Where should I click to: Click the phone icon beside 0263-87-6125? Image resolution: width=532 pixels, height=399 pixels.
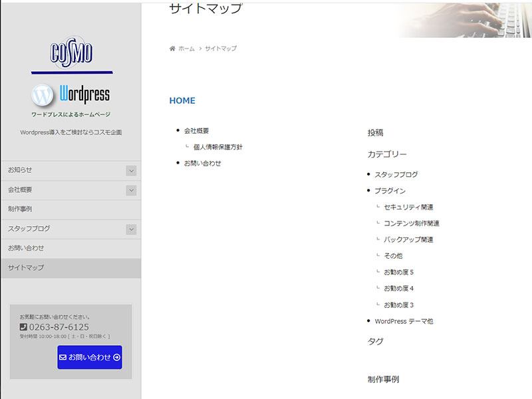point(23,327)
